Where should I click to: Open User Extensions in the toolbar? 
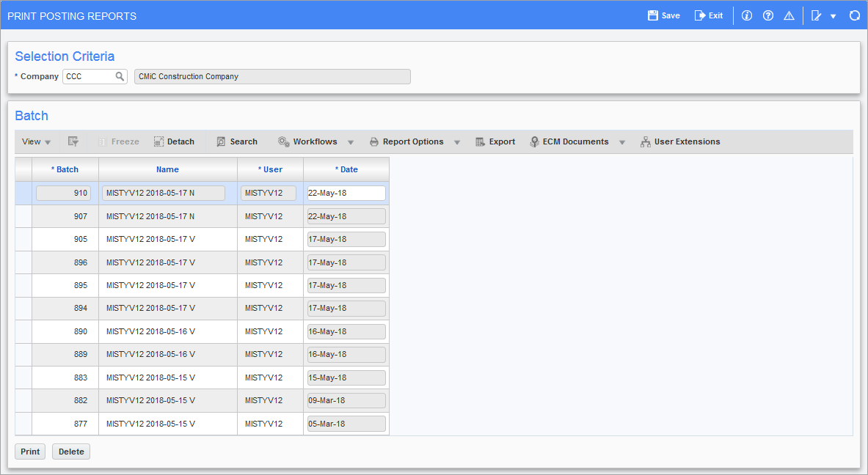click(x=680, y=141)
